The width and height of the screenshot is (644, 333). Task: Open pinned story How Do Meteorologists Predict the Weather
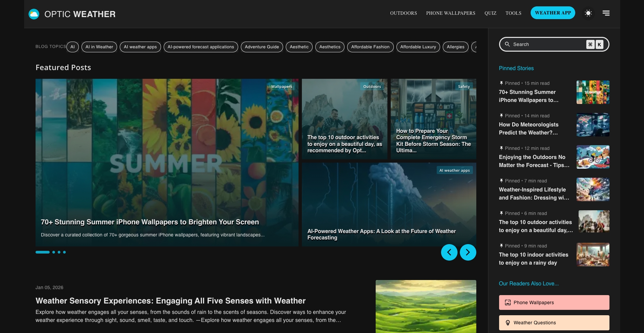tap(529, 129)
